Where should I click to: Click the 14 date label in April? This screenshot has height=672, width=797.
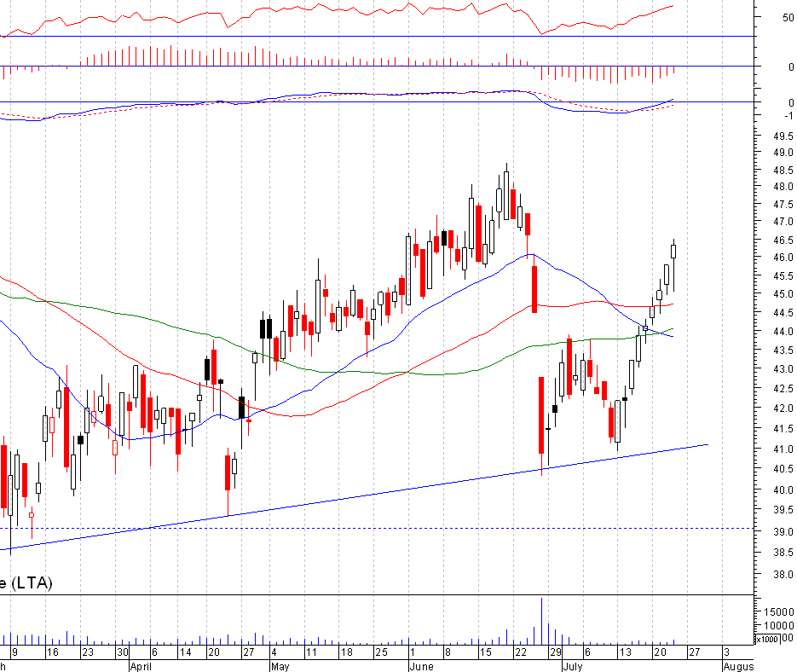(x=186, y=652)
